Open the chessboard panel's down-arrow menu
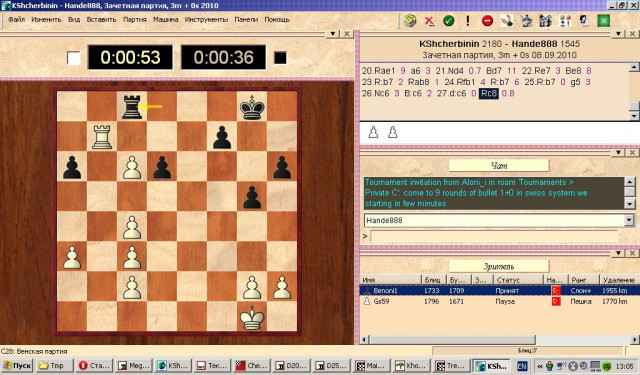640x375 pixels. point(333,34)
